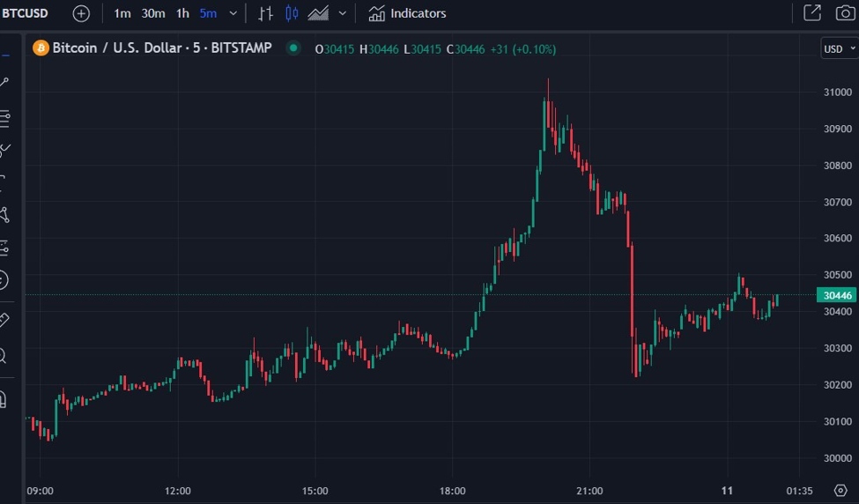Click the 30000 price axis label
This screenshot has width=859, height=504.
(x=838, y=458)
